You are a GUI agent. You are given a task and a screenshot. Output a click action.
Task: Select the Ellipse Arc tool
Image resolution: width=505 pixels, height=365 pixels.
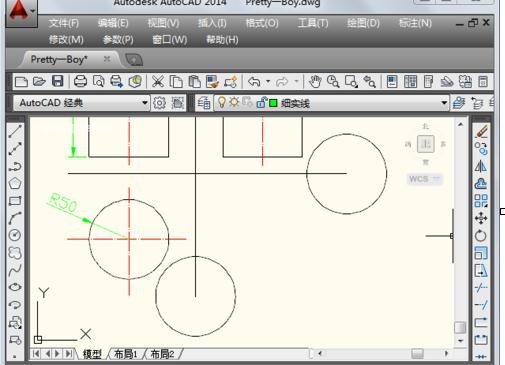[15, 305]
